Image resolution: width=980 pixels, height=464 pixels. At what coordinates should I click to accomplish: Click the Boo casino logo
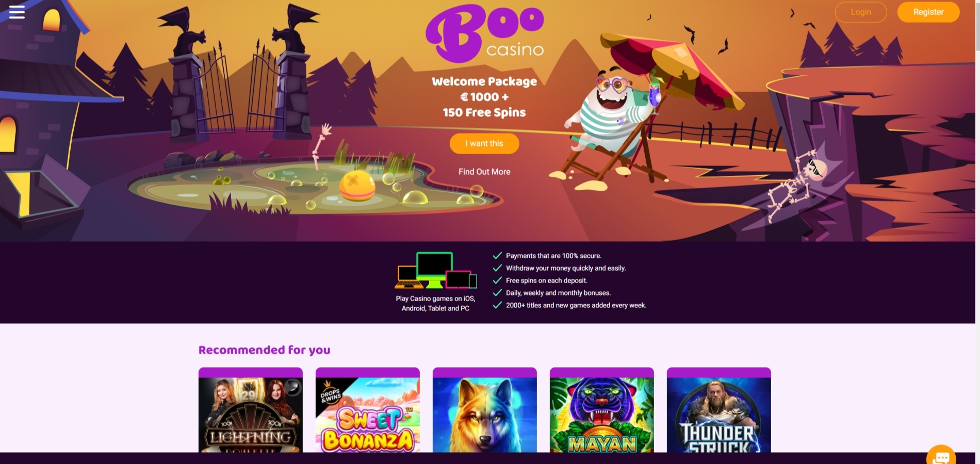(x=485, y=34)
